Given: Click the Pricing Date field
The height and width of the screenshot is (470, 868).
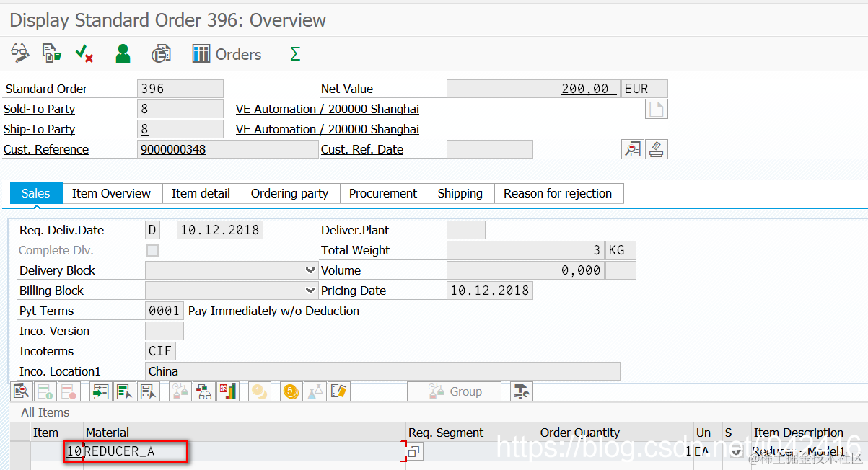Looking at the screenshot, I should coord(490,291).
